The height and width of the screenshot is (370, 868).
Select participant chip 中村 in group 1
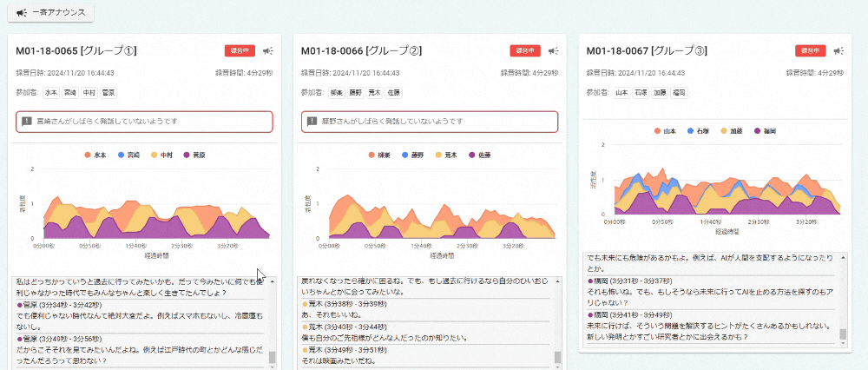pos(89,92)
